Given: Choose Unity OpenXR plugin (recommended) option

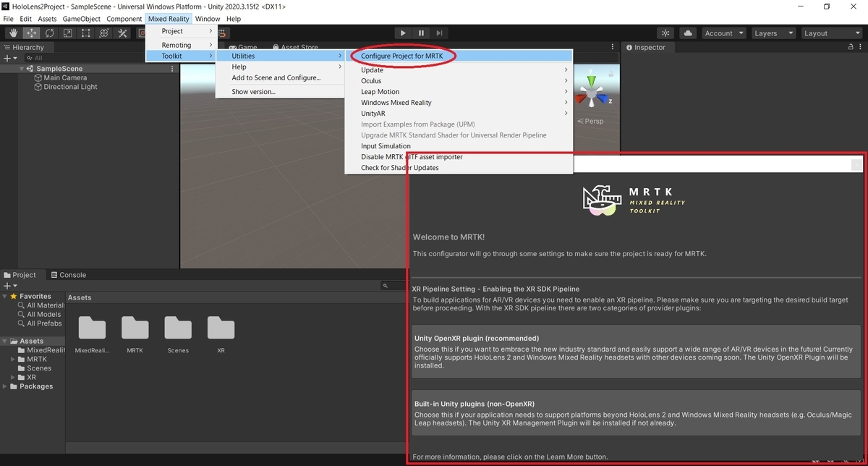Looking at the screenshot, I should coord(637,352).
